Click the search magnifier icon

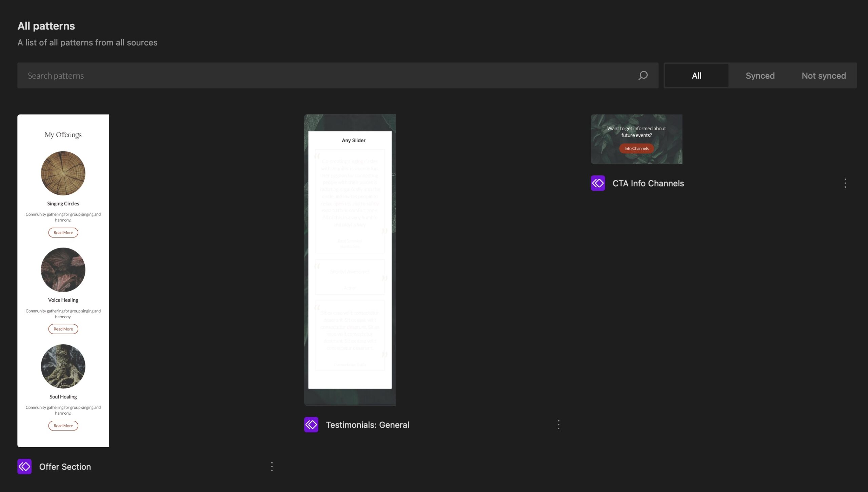pyautogui.click(x=643, y=75)
